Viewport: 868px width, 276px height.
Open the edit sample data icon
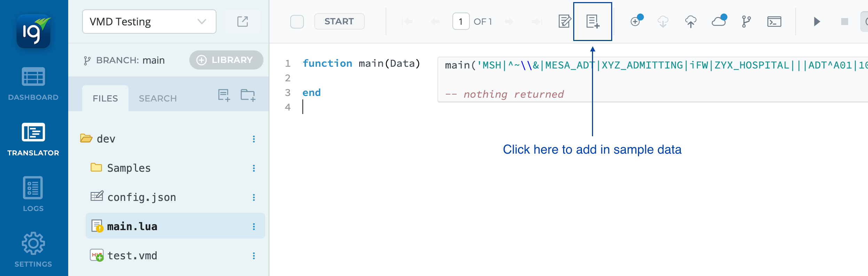coord(565,22)
